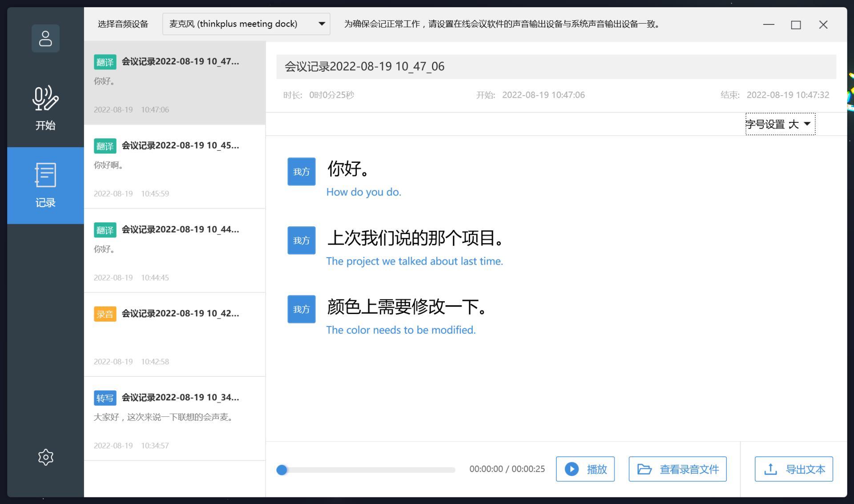
Task: Click the round play icon in playback bar
Action: click(572, 469)
